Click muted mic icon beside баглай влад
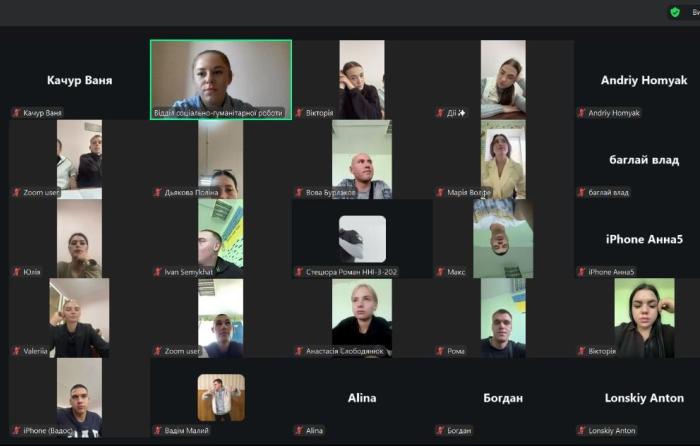This screenshot has height=446, width=700. 582,192
